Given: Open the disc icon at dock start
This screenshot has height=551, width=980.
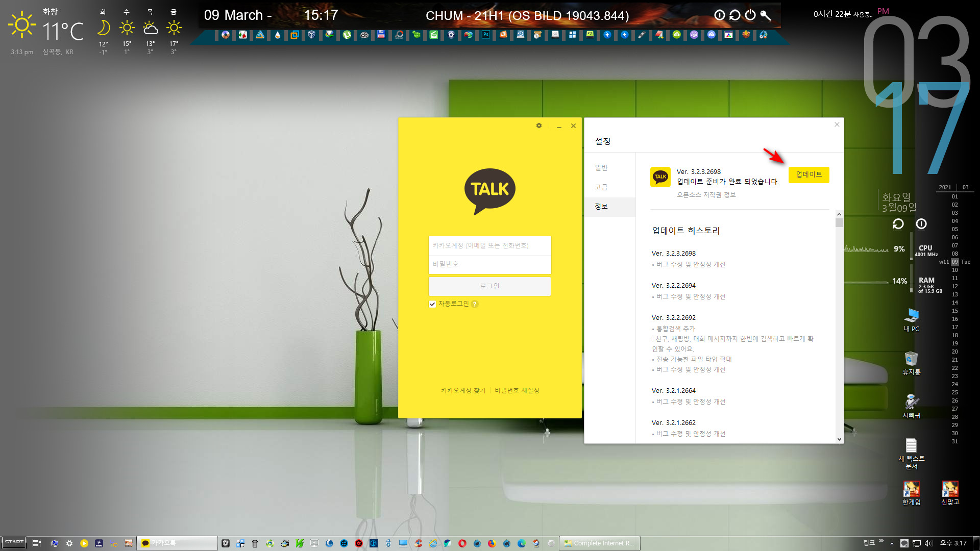Looking at the screenshot, I should tap(225, 35).
